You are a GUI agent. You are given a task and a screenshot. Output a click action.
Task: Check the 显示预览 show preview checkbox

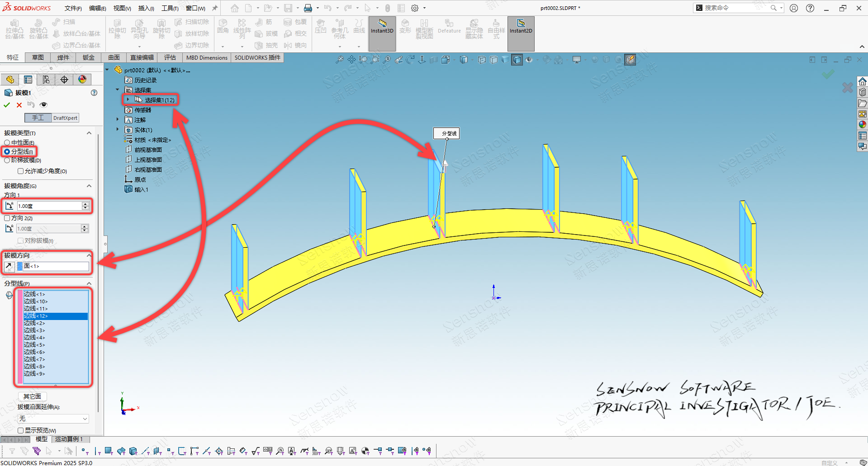[x=21, y=431]
